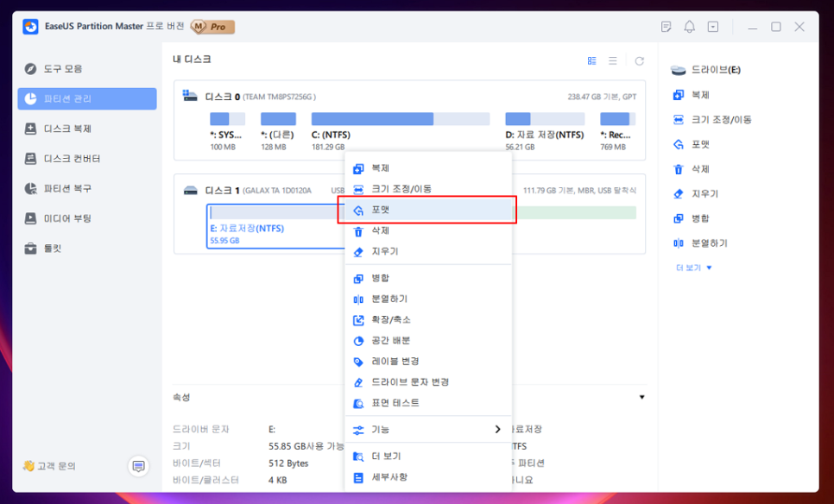
Task: Choose 더 보기 from the context menu
Action: [x=428, y=457]
